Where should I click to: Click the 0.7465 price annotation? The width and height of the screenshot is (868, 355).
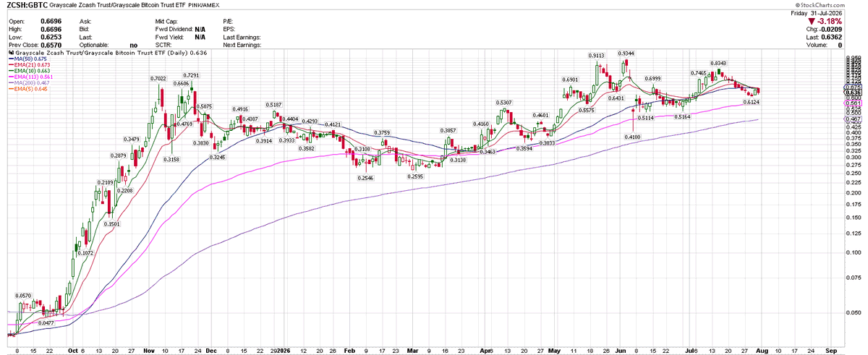point(699,73)
